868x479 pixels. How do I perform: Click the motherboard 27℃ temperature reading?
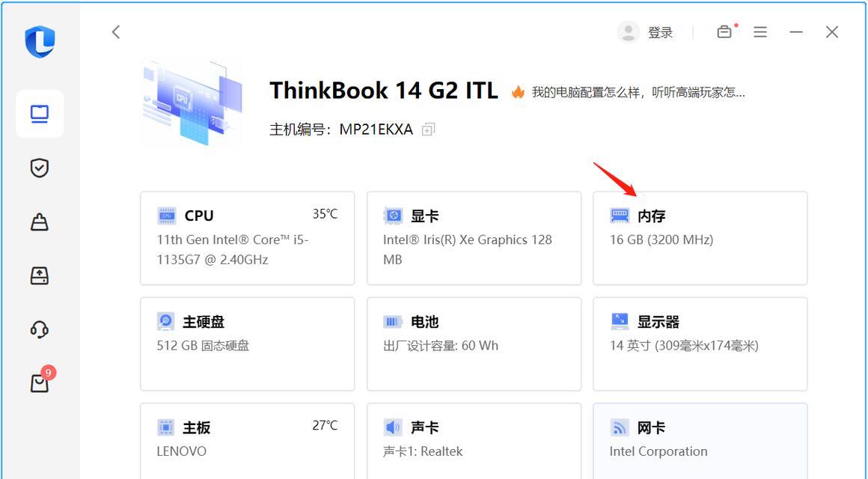click(325, 425)
